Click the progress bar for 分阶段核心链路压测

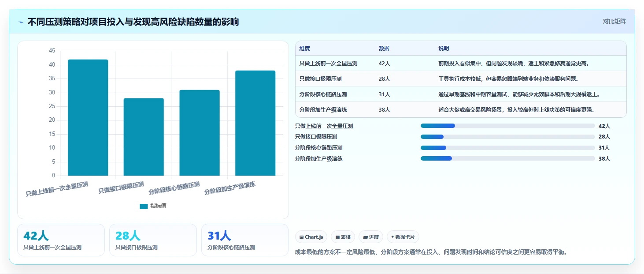pos(507,148)
